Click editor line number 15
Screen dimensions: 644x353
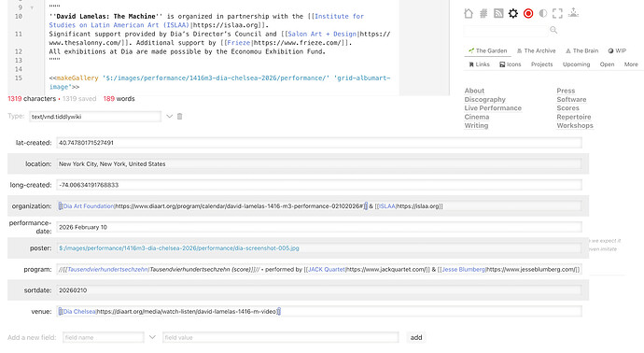pyautogui.click(x=18, y=78)
